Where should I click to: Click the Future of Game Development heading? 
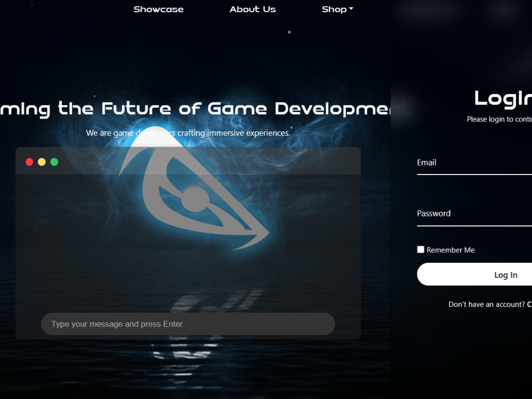[205, 109]
